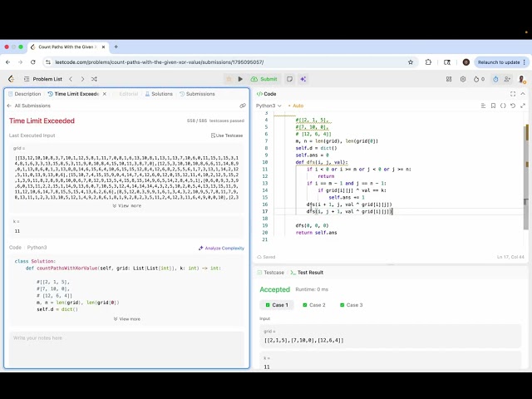
Task: Open the Python3 language dropdown
Action: tap(268, 106)
